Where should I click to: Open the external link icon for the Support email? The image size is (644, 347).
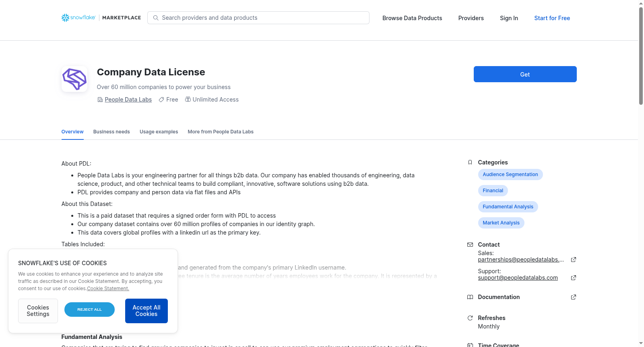574,278
